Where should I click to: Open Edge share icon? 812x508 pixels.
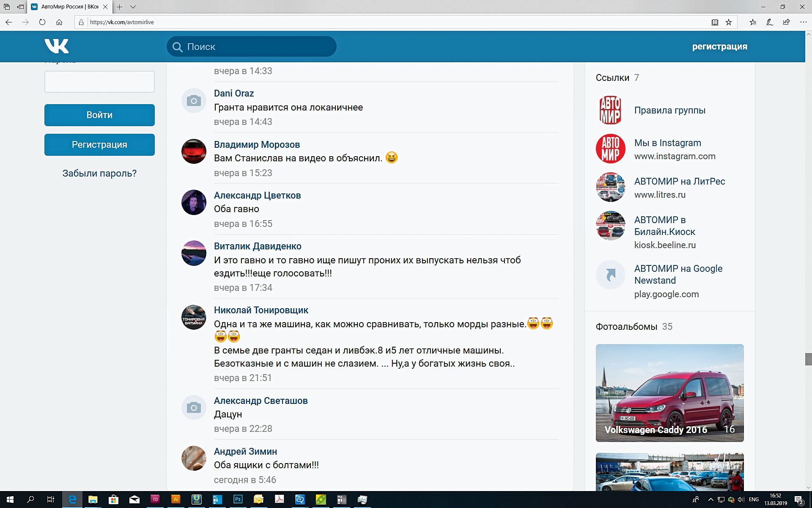[x=786, y=22]
